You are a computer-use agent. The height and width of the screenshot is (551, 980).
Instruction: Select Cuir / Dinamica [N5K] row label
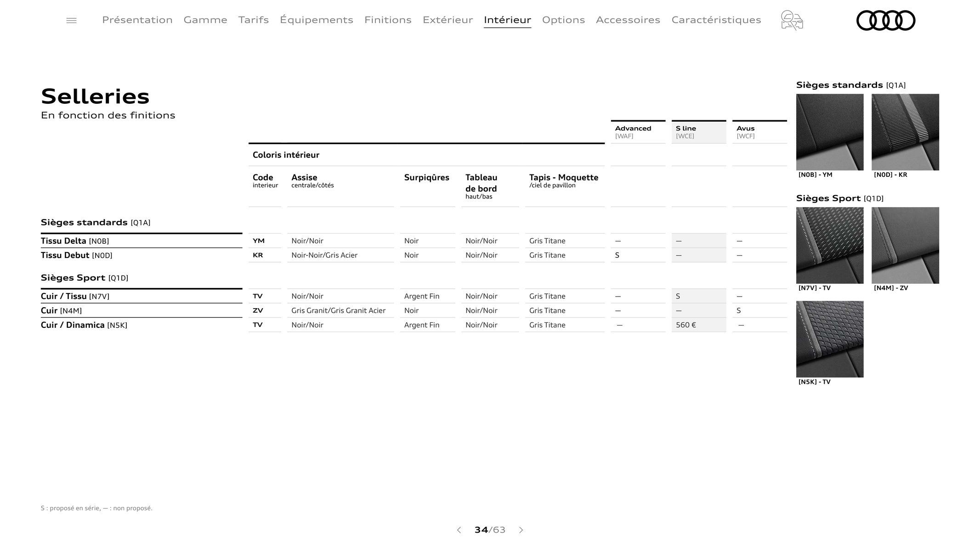pos(84,325)
